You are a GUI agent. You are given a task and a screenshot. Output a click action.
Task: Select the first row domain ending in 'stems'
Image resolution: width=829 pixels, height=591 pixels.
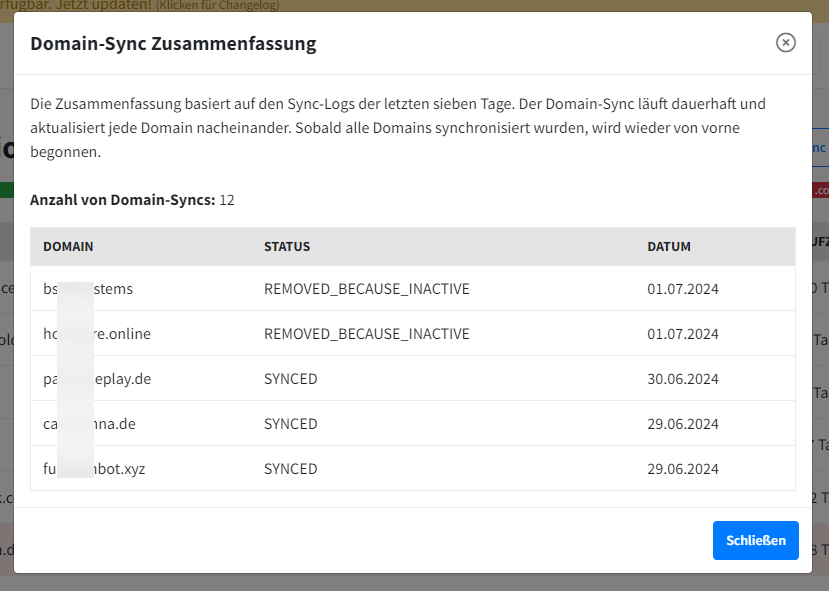point(88,289)
